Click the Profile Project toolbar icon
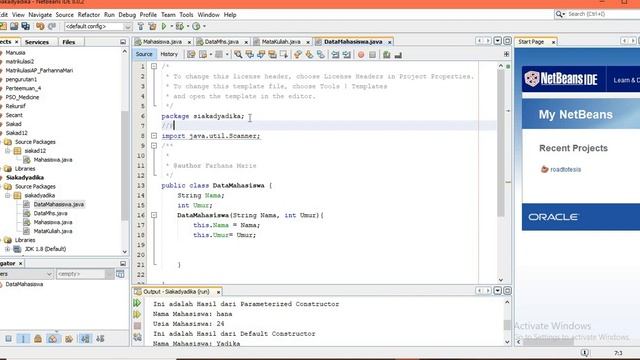Image resolution: width=640 pixels, height=360 pixels. [x=196, y=26]
